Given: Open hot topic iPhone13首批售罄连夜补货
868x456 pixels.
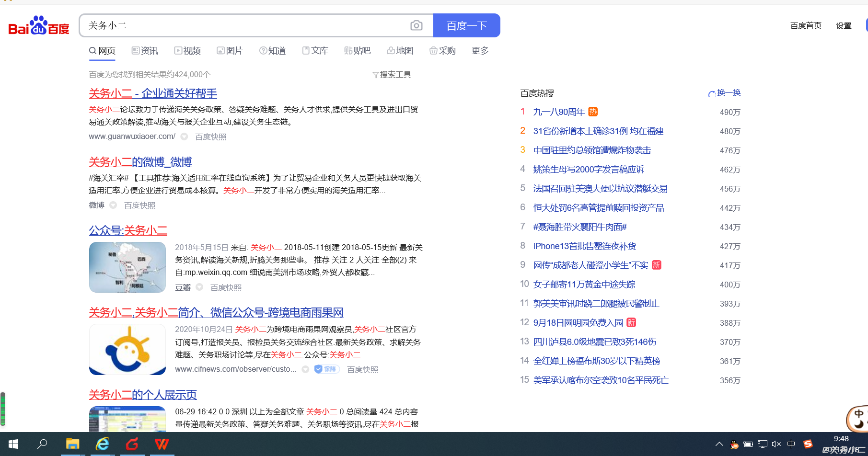Looking at the screenshot, I should point(585,246).
